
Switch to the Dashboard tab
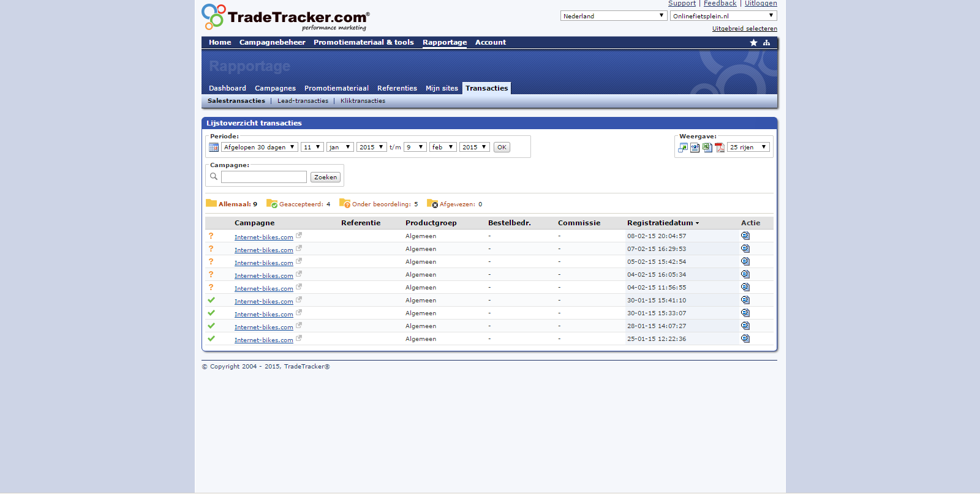pos(227,89)
